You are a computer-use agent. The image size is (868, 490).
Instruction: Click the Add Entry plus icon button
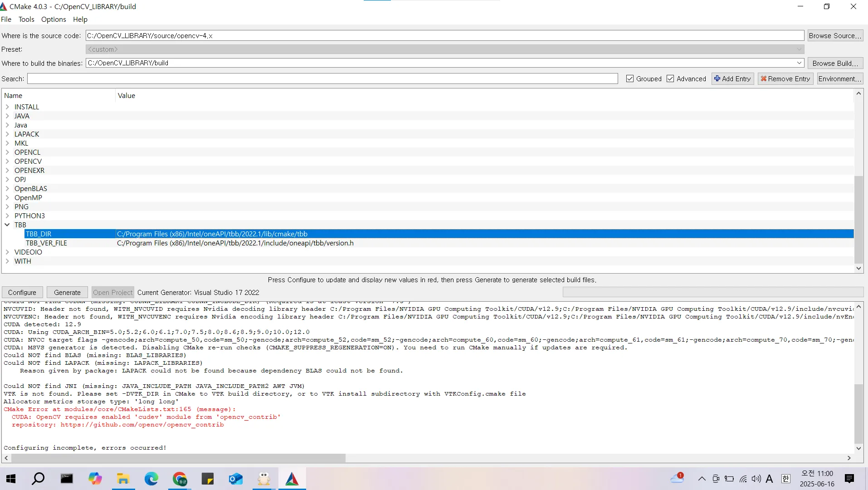732,79
